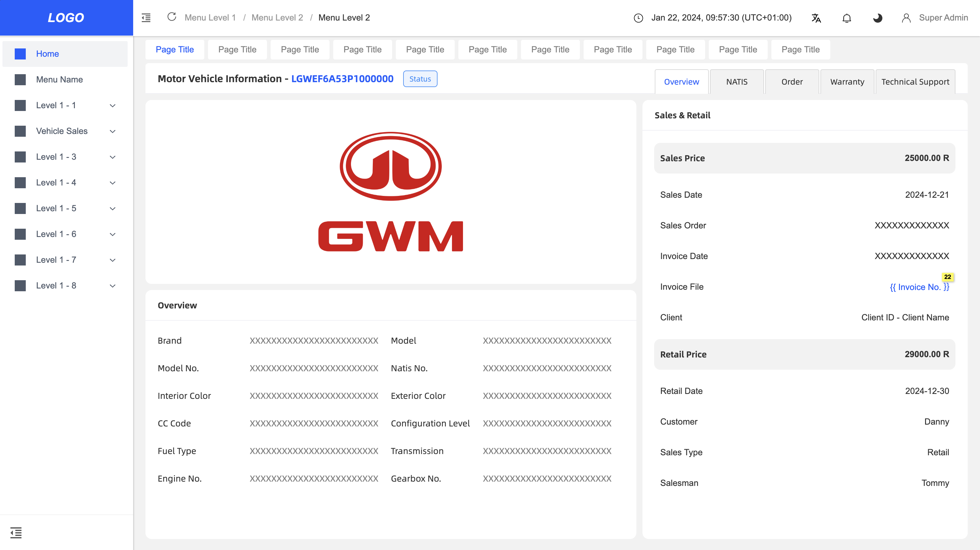Expand Level 1 - 7 chevron
Screen dimensions: 980x550
[113, 260]
